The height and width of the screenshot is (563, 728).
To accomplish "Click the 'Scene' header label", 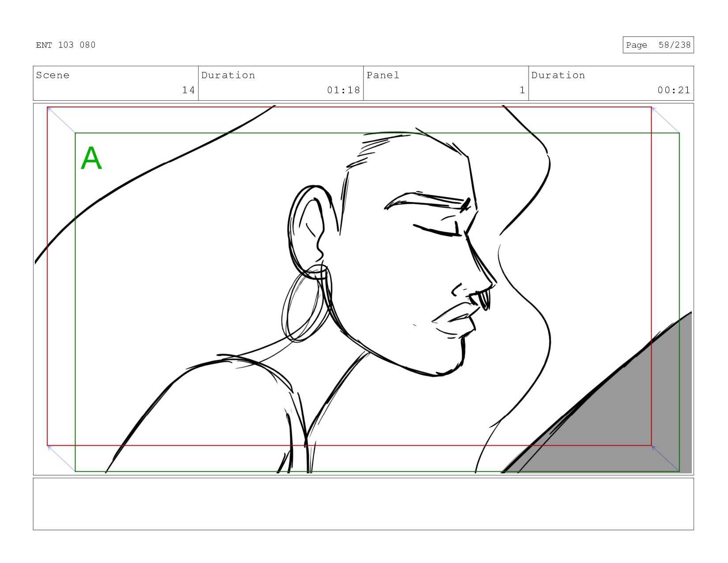I will point(53,75).
